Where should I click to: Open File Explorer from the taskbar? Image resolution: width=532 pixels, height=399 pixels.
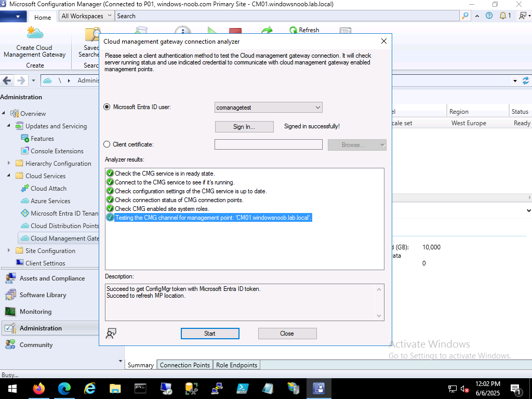(115, 389)
